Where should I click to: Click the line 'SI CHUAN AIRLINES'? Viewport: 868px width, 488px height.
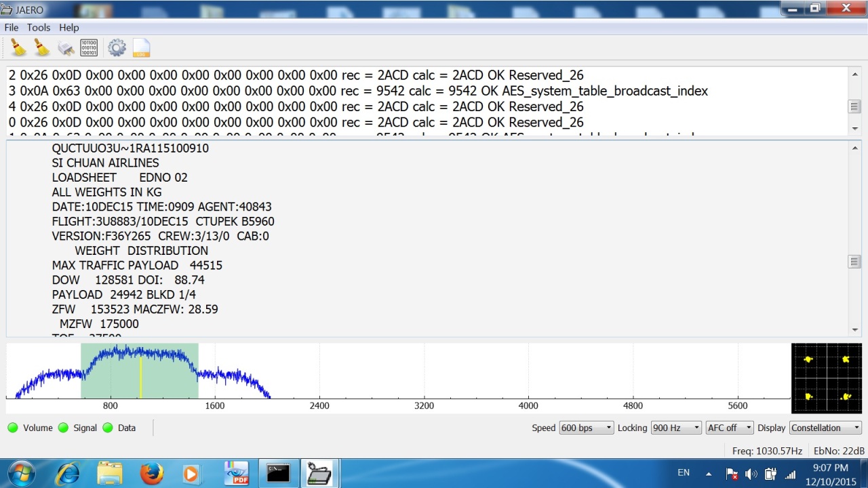coord(105,163)
